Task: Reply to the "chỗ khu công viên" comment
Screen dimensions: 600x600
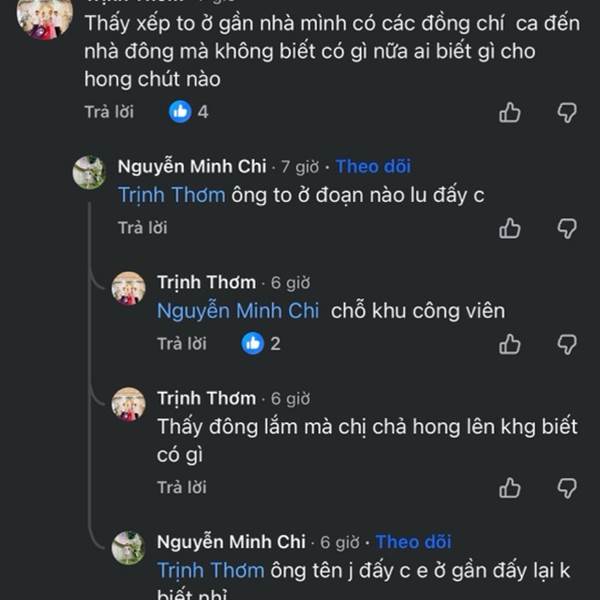Action: click(182, 344)
